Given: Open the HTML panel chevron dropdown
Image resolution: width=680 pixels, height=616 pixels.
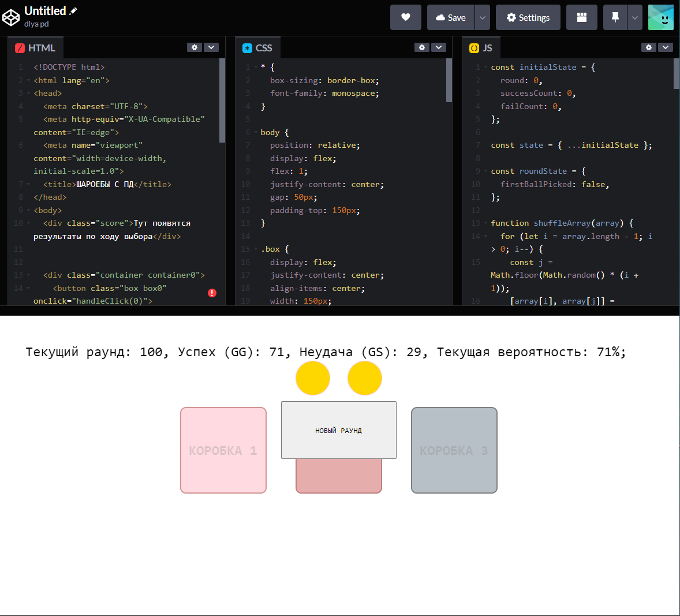Looking at the screenshot, I should coord(211,47).
